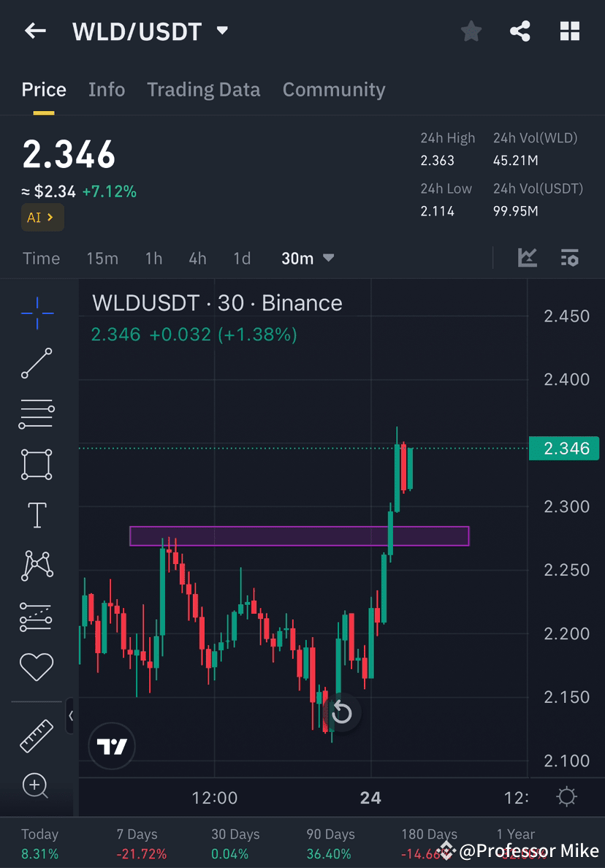The image size is (605, 868).
Task: Click the TradingView watermark logo
Action: coord(111,746)
